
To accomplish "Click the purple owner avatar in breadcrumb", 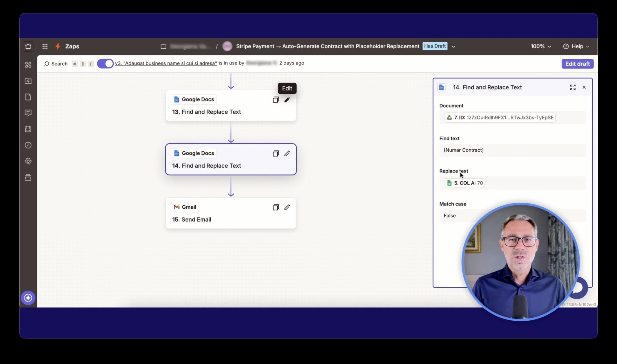I will 227,46.
